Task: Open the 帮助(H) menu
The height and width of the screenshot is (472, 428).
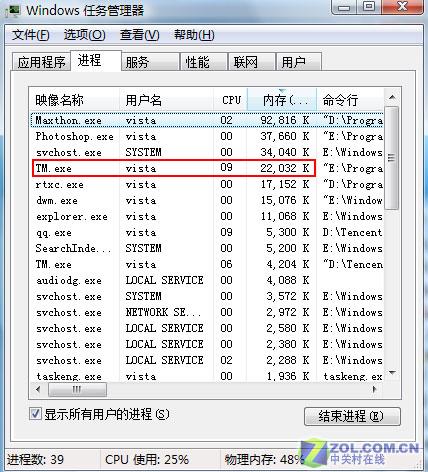Action: pos(194,35)
